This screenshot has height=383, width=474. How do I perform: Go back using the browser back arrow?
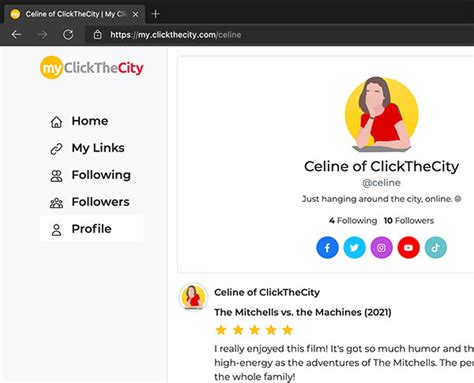16,34
